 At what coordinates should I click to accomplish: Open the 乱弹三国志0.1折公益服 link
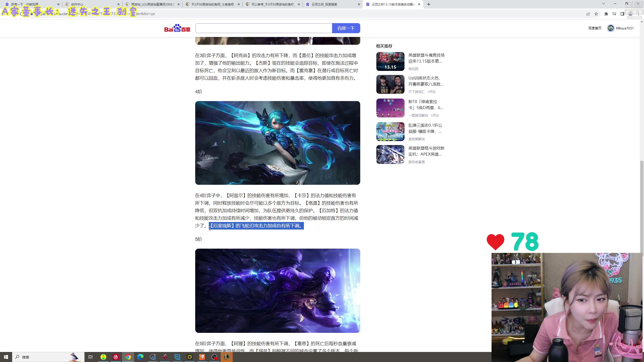pos(425,128)
